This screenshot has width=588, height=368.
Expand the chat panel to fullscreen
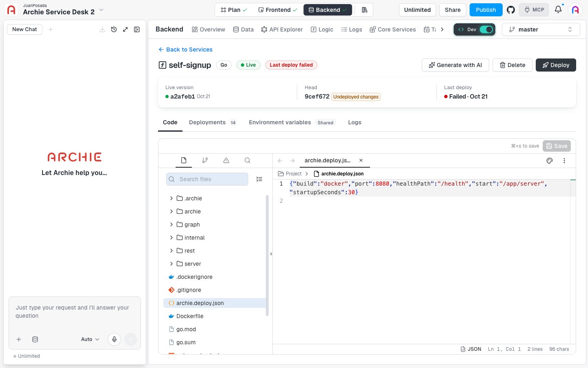(x=125, y=29)
